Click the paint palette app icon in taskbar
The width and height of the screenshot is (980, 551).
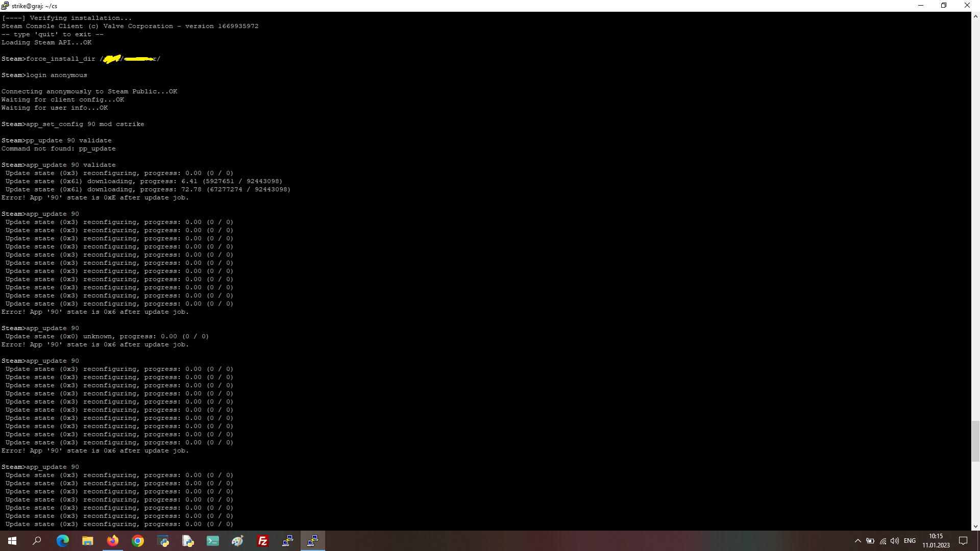coord(238,541)
